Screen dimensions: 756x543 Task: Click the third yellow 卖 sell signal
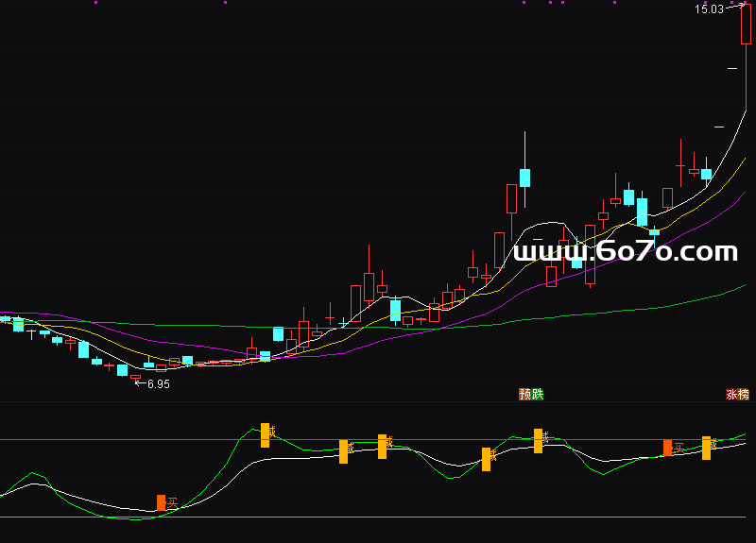tap(383, 447)
